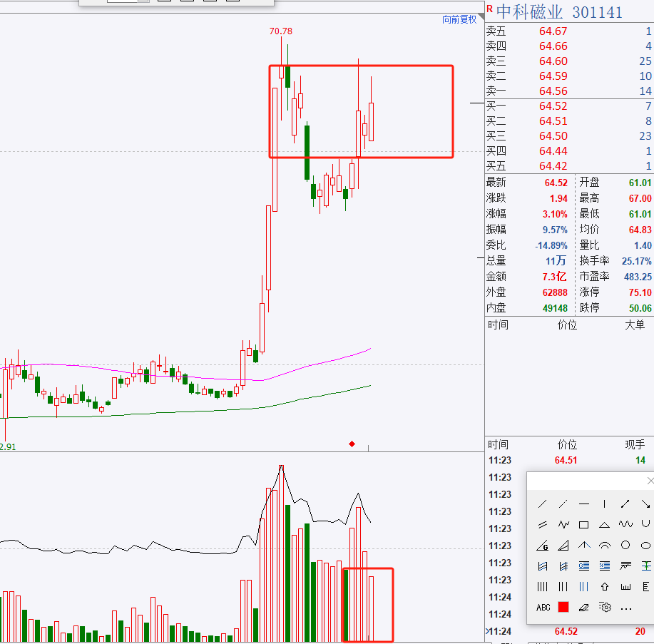This screenshot has width=654, height=644.
Task: Click the red diamond marker below the chart
Action: click(352, 444)
